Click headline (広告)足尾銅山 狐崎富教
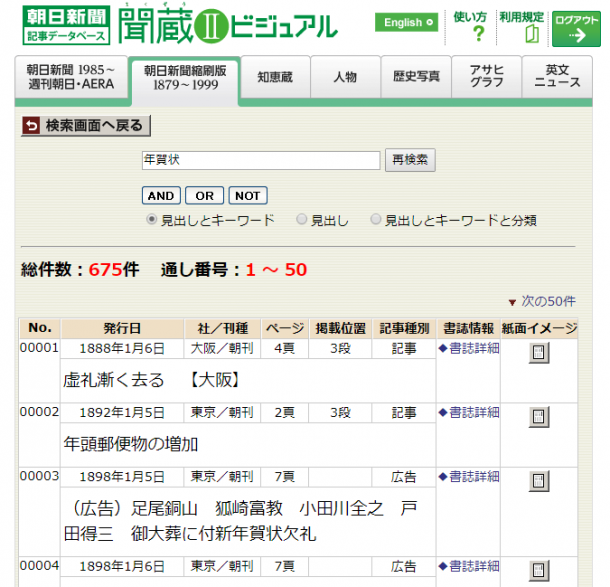 [240, 521]
